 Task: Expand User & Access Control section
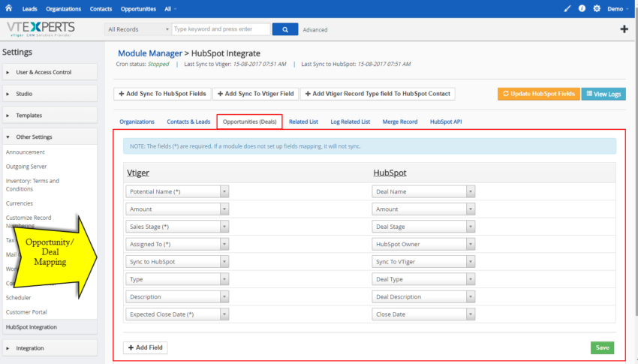(x=50, y=72)
